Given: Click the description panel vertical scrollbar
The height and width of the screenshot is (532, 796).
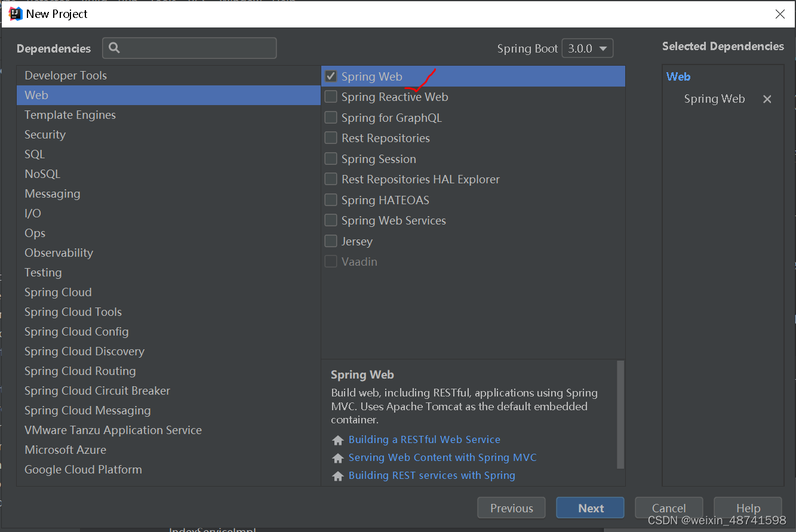Looking at the screenshot, I should pyautogui.click(x=620, y=414).
